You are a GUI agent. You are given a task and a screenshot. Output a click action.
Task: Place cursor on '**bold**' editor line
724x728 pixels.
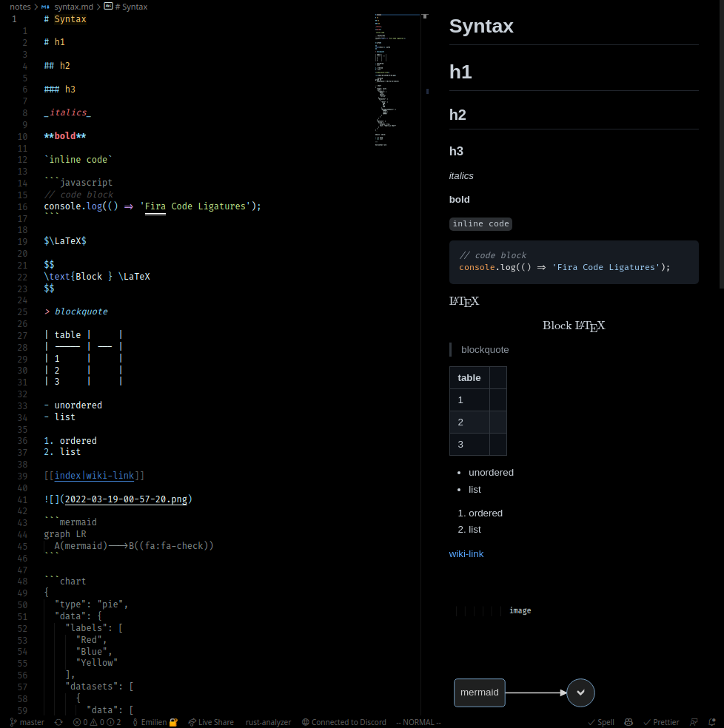pyautogui.click(x=65, y=136)
